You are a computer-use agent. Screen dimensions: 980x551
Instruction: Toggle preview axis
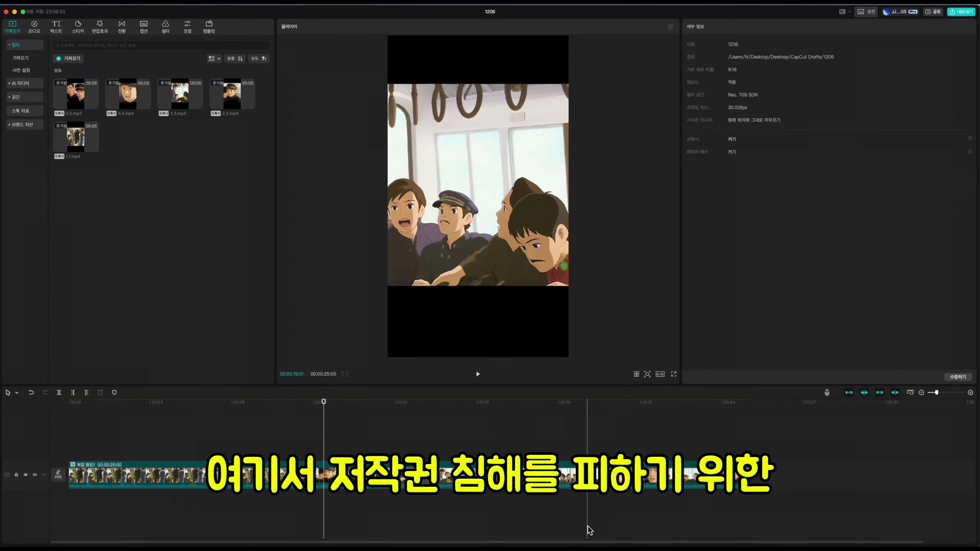[895, 393]
